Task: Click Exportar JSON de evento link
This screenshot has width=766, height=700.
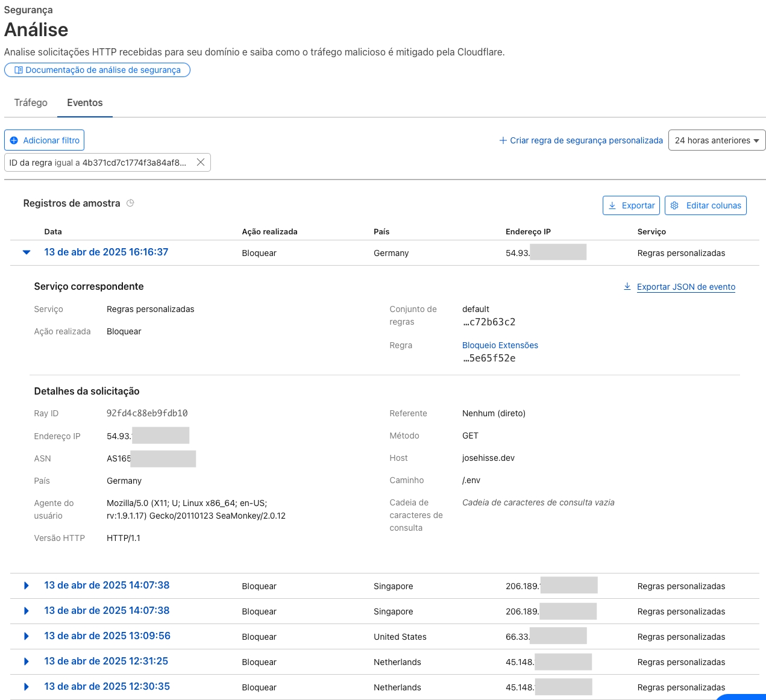Action: (x=686, y=287)
